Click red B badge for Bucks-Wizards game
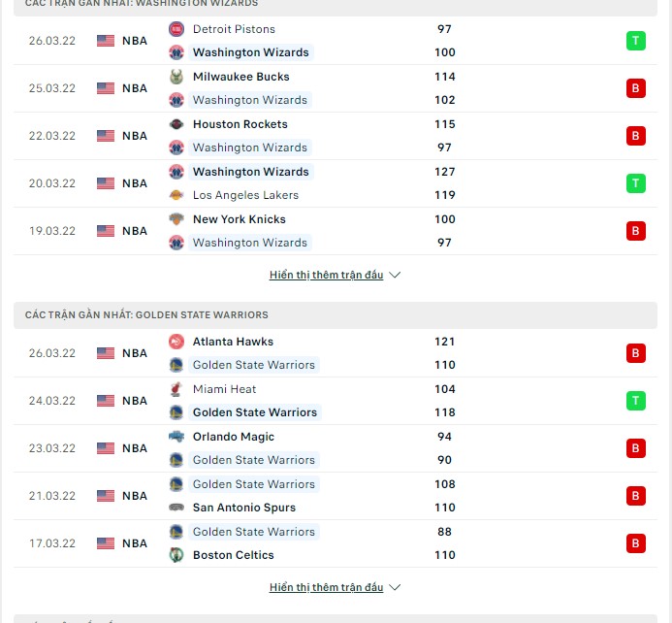The image size is (672, 623). pos(635,88)
